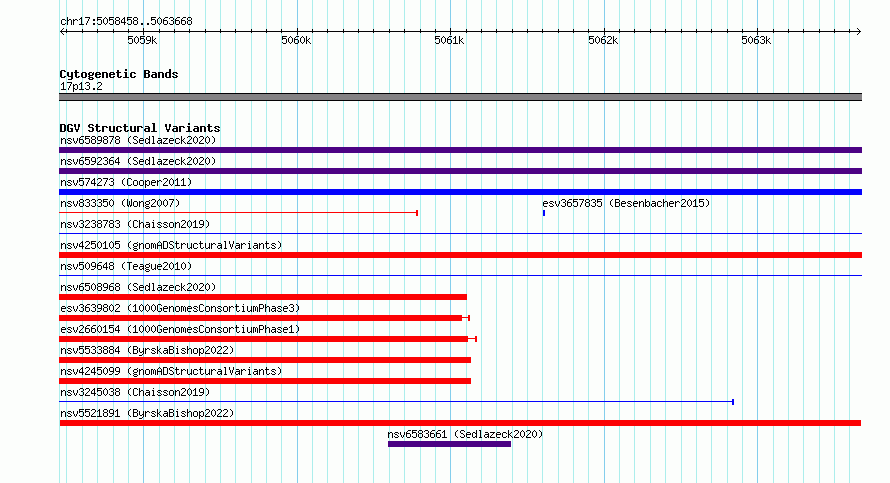This screenshot has height=483, width=890.
Task: Select the nsv6589878 purple variant bar
Action: click(x=460, y=150)
